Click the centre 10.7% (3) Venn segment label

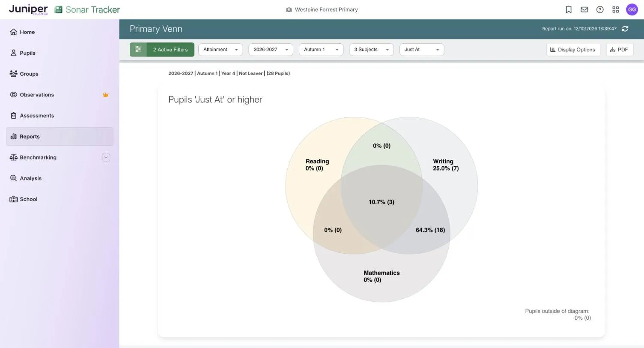click(x=382, y=202)
